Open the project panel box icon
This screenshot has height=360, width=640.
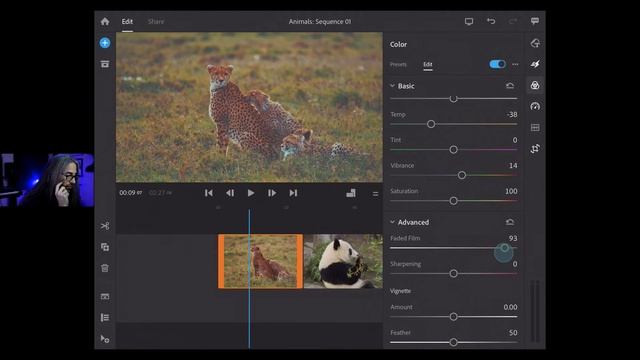(x=105, y=64)
